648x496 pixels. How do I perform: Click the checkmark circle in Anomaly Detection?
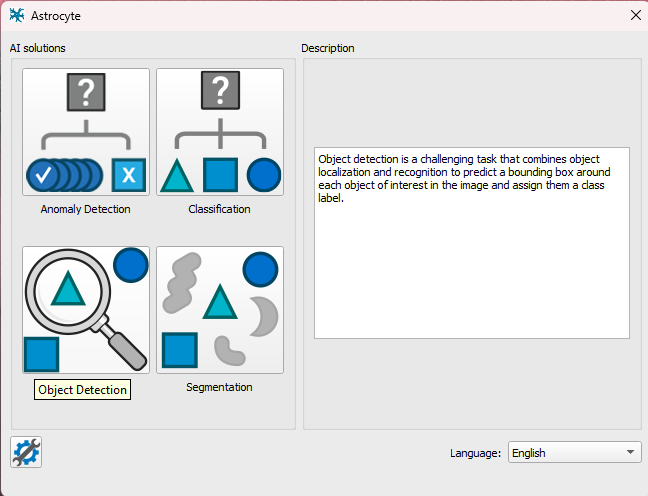click(44, 175)
